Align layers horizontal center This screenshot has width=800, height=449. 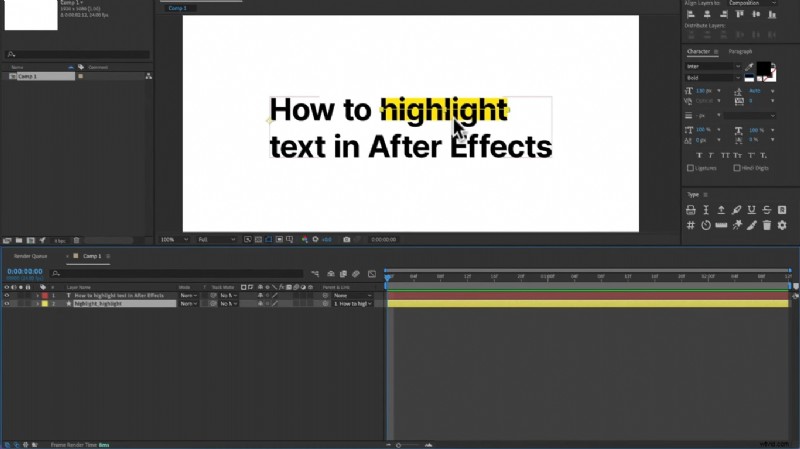click(x=707, y=15)
